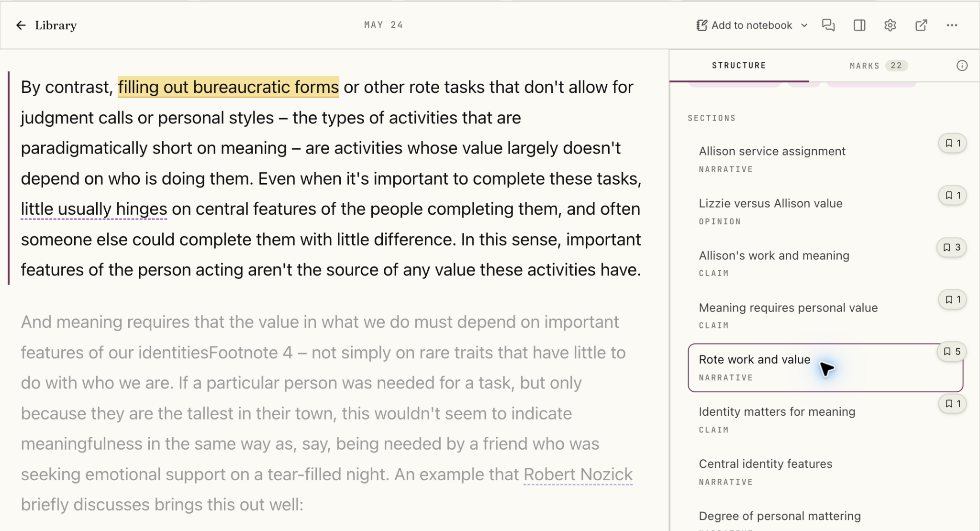Click the info circle icon
The image size is (980, 531).
(962, 66)
